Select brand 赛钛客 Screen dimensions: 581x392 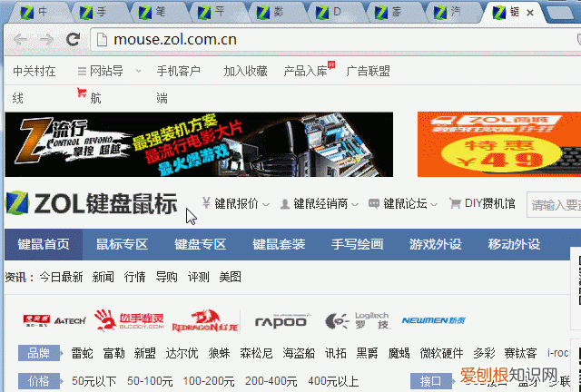[x=520, y=353]
